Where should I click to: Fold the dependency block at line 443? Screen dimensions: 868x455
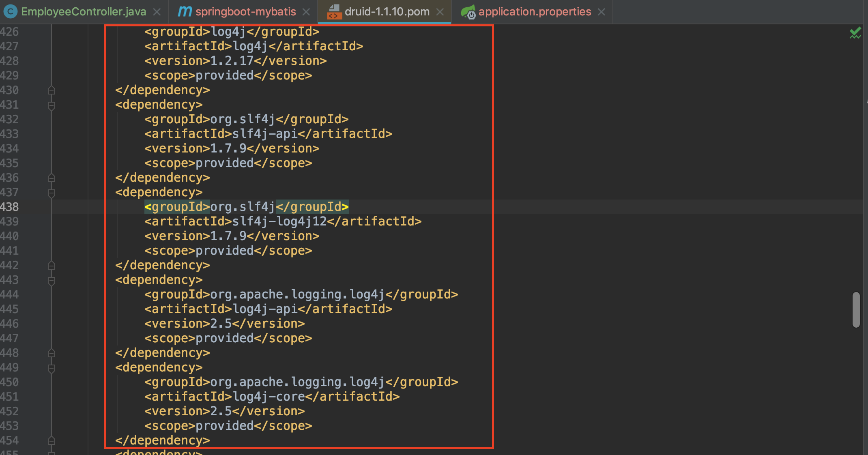coord(52,281)
